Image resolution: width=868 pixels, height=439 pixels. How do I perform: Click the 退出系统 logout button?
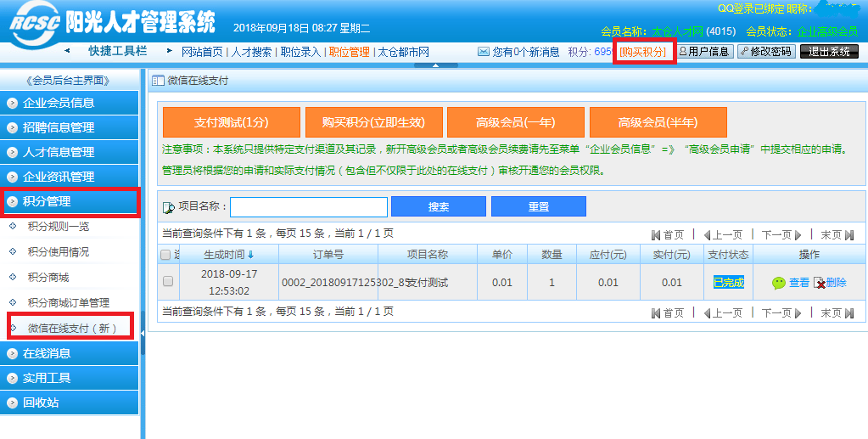pos(828,52)
